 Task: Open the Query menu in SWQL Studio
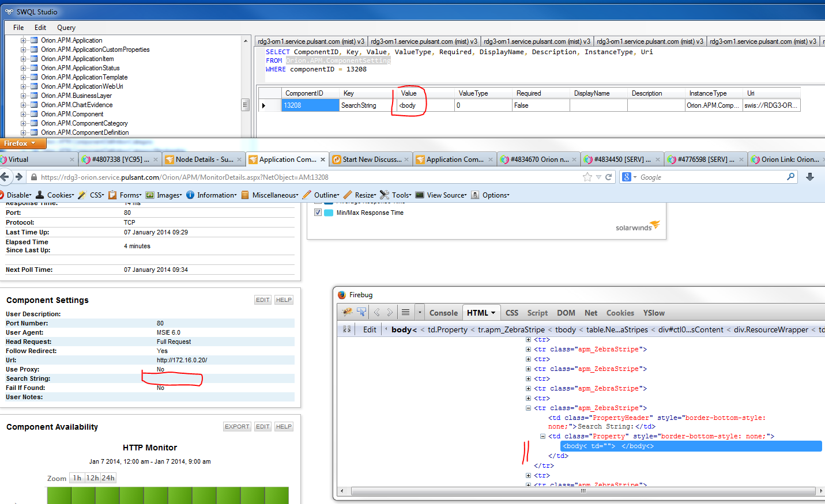click(66, 28)
